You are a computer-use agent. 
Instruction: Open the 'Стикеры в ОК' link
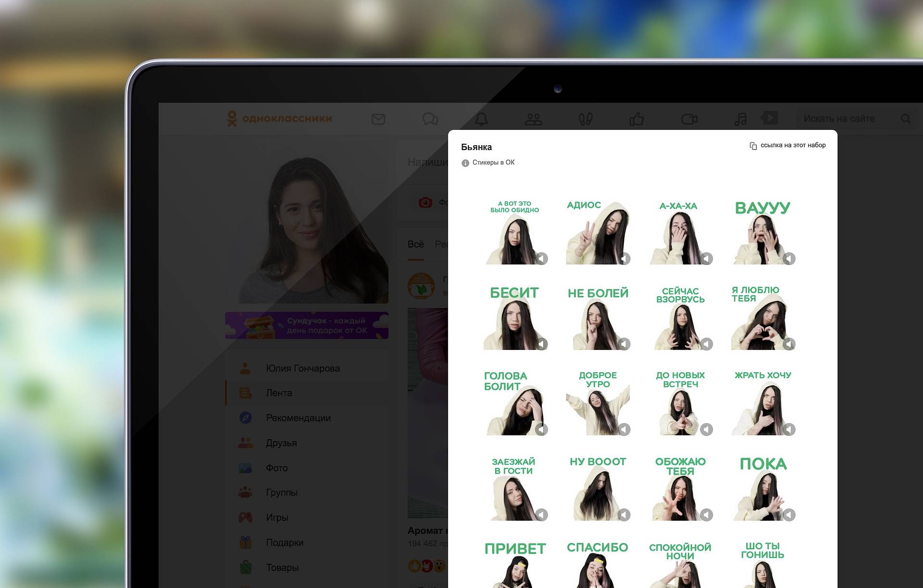click(493, 163)
